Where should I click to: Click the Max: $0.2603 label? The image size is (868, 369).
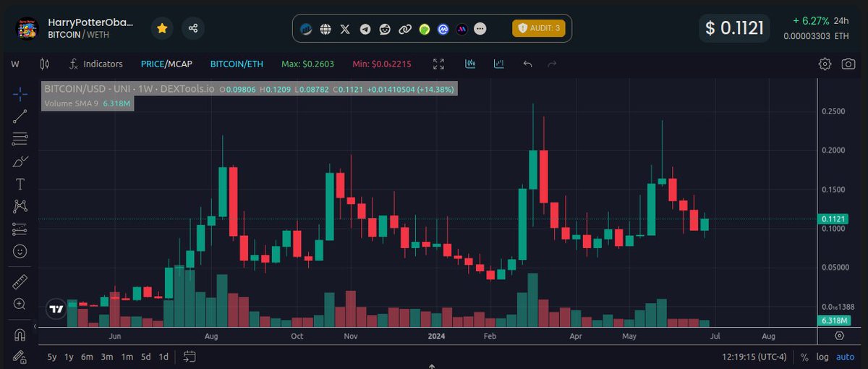(307, 64)
